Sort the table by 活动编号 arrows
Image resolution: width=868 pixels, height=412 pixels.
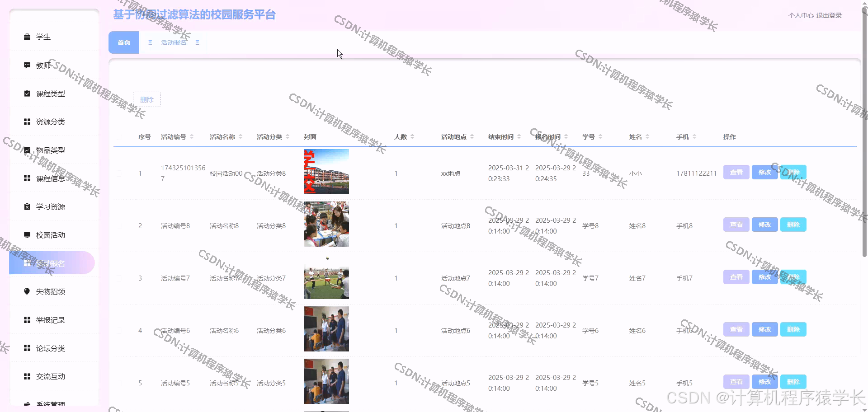pyautogui.click(x=192, y=136)
